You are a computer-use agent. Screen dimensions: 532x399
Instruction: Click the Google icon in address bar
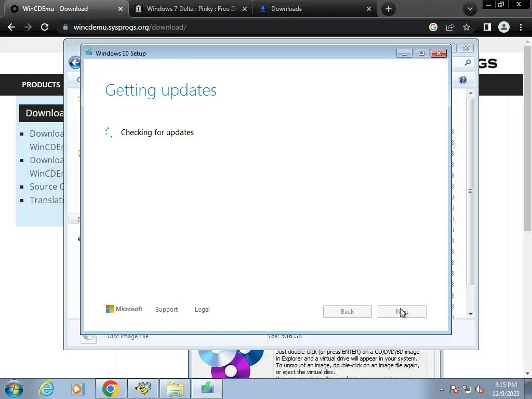point(433,27)
